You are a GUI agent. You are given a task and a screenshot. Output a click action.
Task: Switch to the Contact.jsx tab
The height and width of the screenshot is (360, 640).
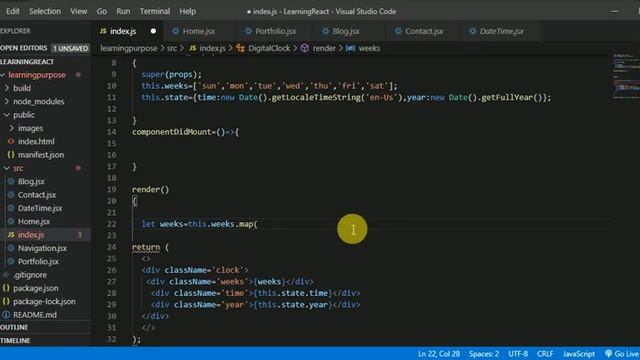[x=424, y=31]
